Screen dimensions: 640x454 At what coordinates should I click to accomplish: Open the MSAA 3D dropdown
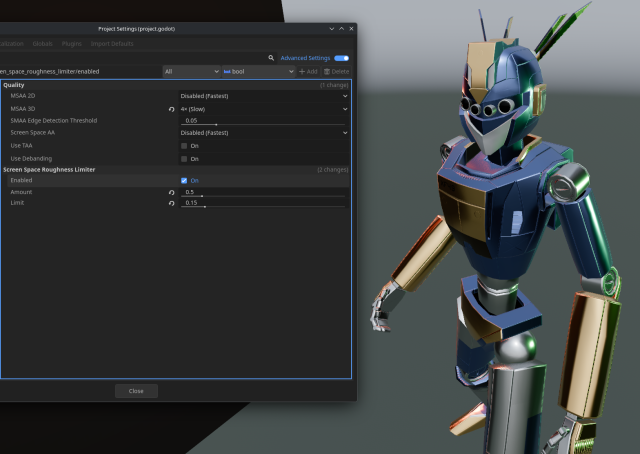pyautogui.click(x=264, y=108)
